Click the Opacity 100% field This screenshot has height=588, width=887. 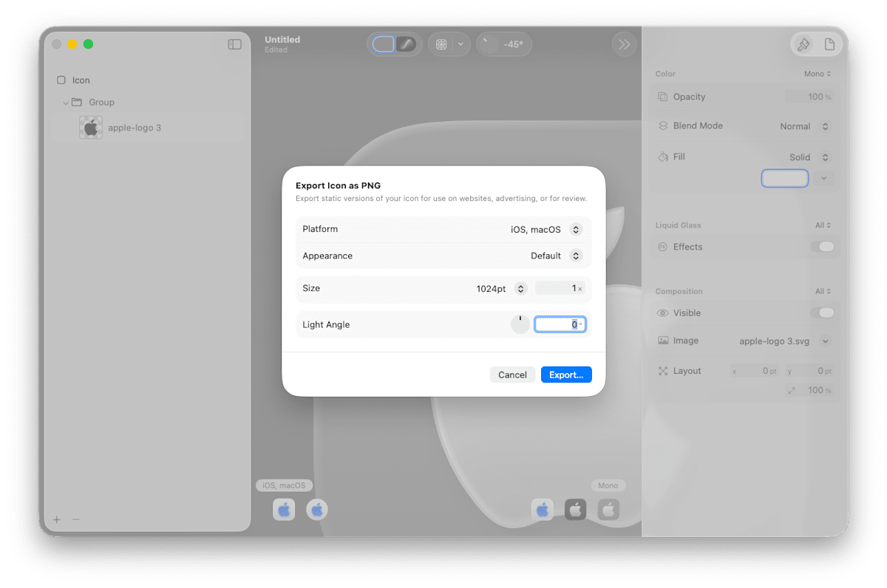point(809,97)
